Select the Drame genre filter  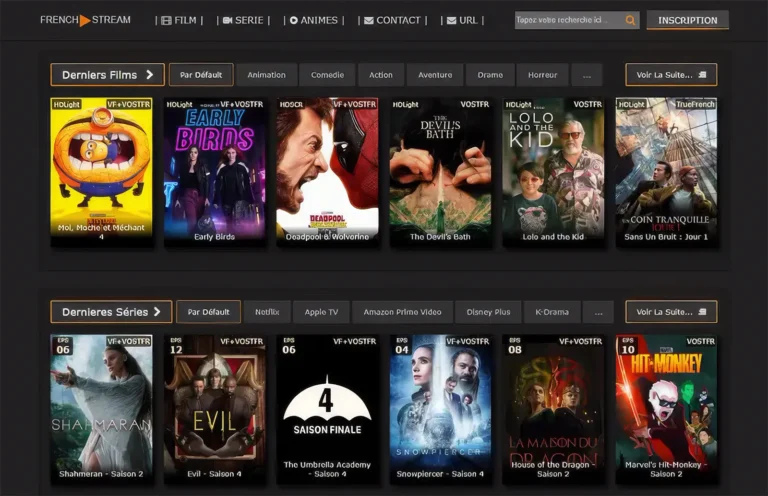pos(490,75)
